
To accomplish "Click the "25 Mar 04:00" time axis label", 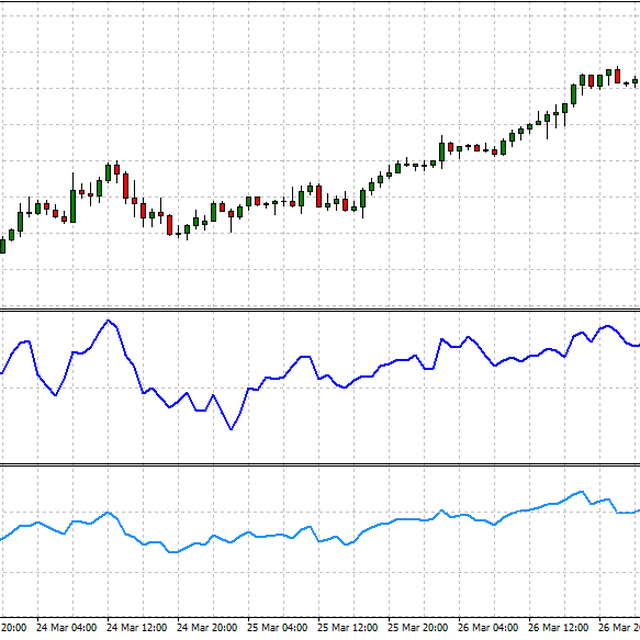I will [278, 629].
